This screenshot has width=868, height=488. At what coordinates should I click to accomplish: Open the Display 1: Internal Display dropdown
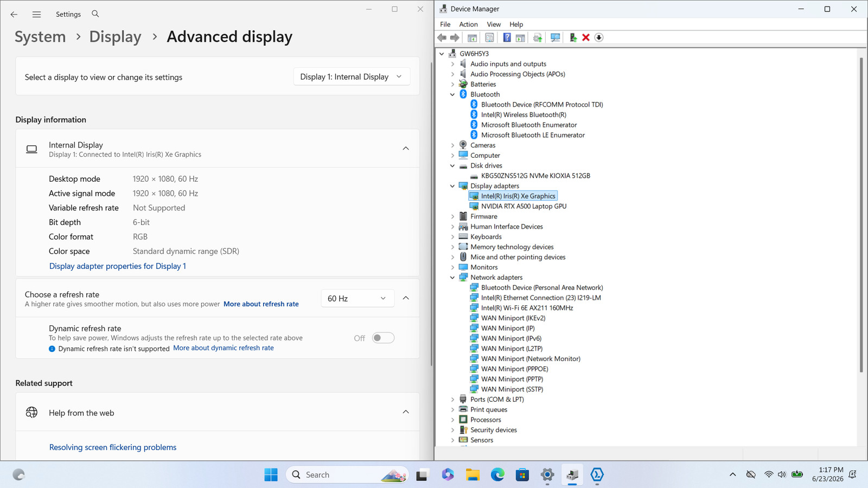352,77
